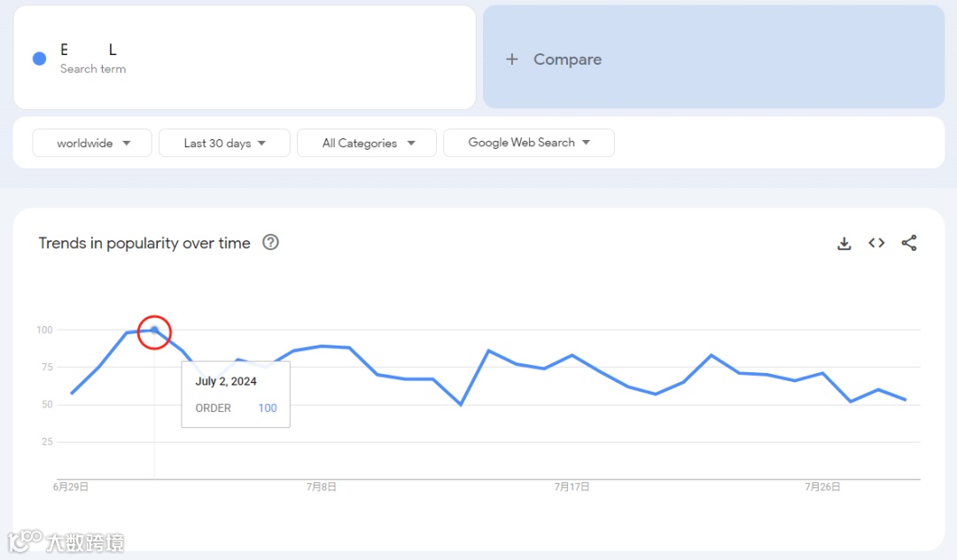Image resolution: width=957 pixels, height=560 pixels.
Task: Expand the Google Web Search dropdown
Action: tap(528, 143)
